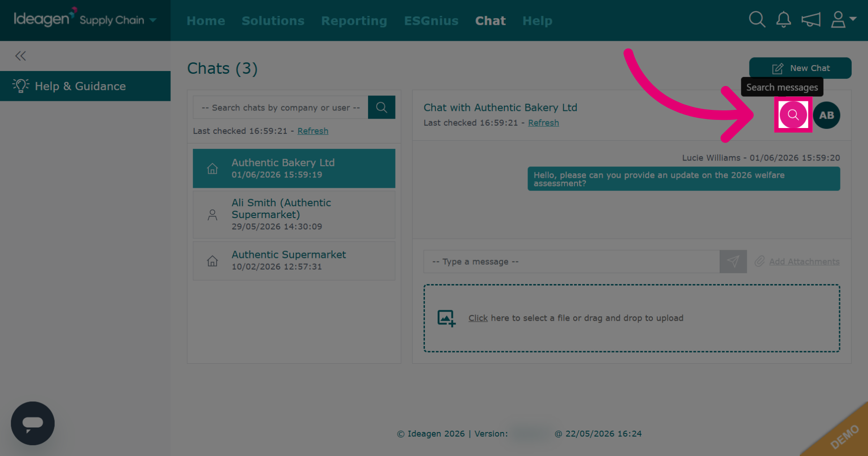This screenshot has width=868, height=456.
Task: Click the Ideagen 2026 version footer text
Action: click(x=519, y=433)
